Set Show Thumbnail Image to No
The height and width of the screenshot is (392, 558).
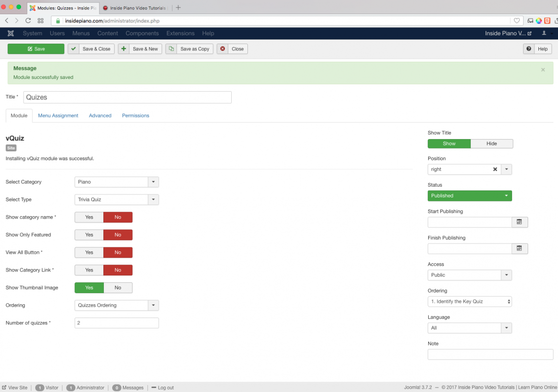(118, 288)
